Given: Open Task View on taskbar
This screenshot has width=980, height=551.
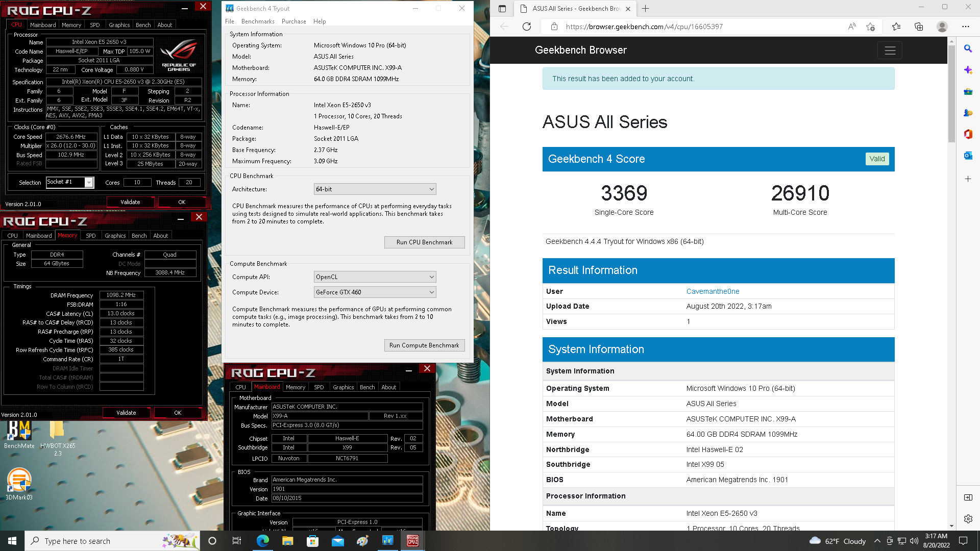Looking at the screenshot, I should [x=237, y=541].
